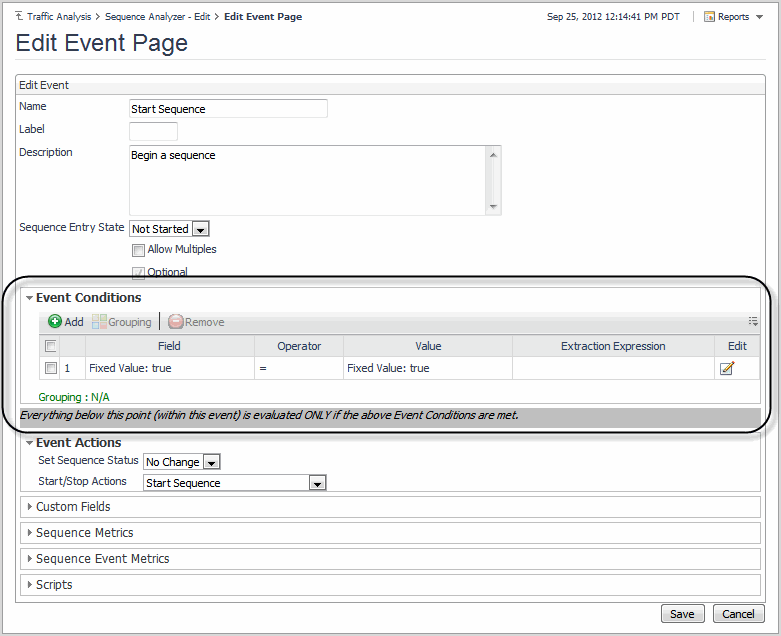Image resolution: width=781 pixels, height=636 pixels.
Task: Click the Reports page icon
Action: point(709,17)
